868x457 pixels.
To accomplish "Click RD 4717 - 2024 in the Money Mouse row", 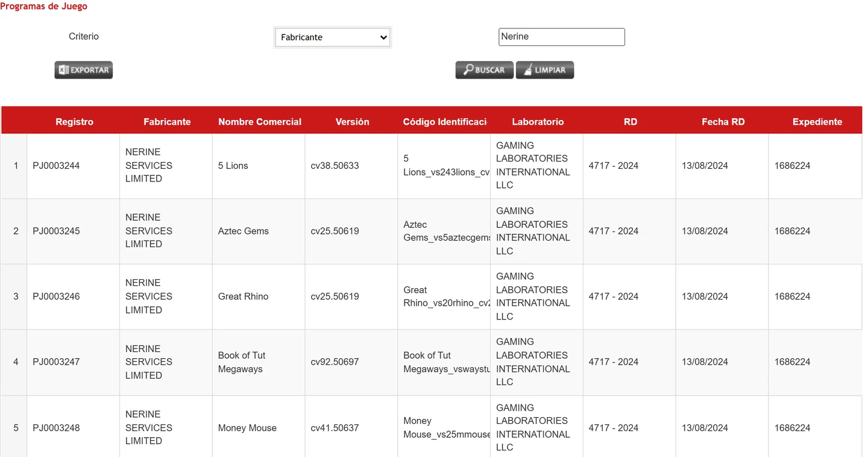I will point(614,428).
